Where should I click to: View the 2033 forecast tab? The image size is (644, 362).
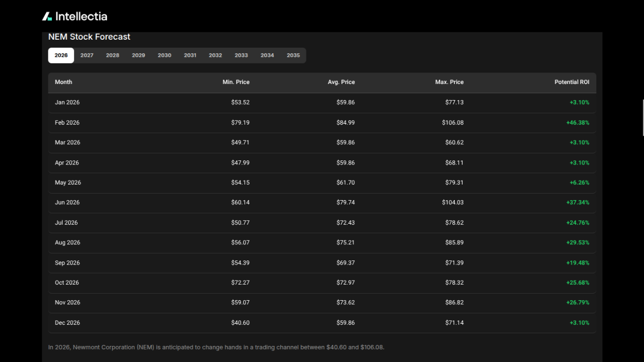242,55
